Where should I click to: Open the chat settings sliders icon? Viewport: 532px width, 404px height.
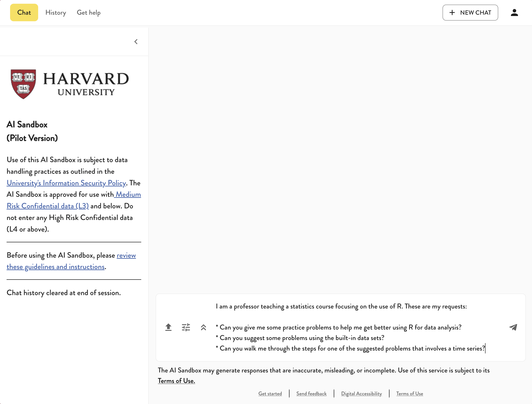coord(186,327)
